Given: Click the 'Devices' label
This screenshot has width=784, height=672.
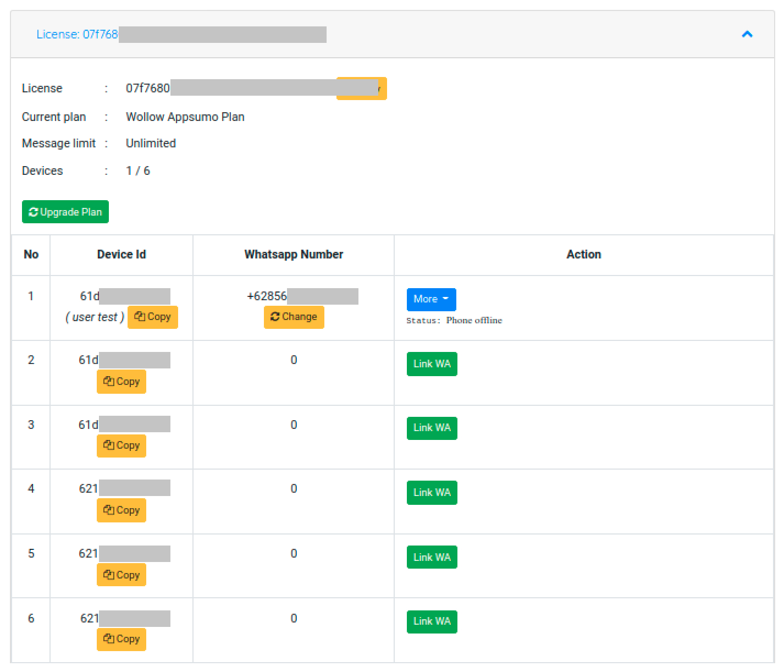Looking at the screenshot, I should [x=42, y=170].
